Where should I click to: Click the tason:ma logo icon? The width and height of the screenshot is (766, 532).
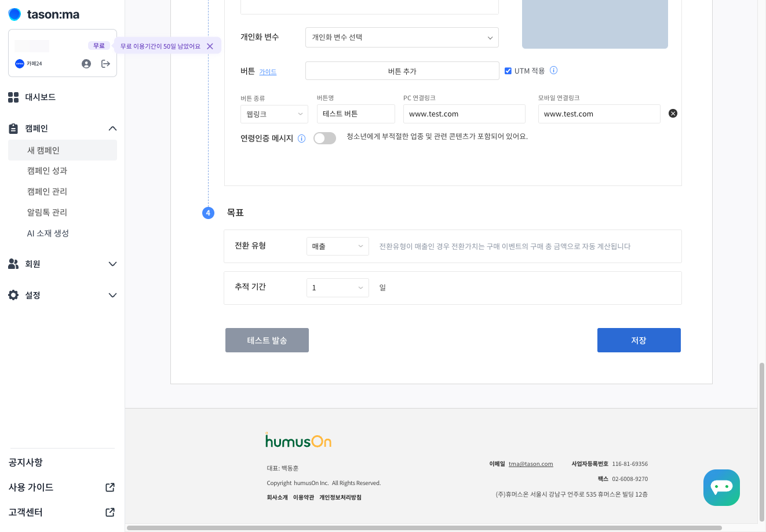tap(14, 14)
